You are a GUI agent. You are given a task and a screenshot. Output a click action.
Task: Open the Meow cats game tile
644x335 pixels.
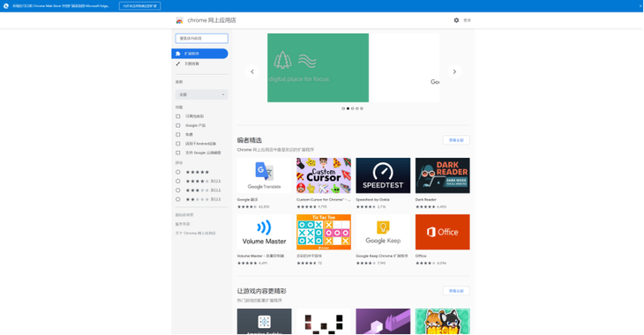[x=442, y=322]
